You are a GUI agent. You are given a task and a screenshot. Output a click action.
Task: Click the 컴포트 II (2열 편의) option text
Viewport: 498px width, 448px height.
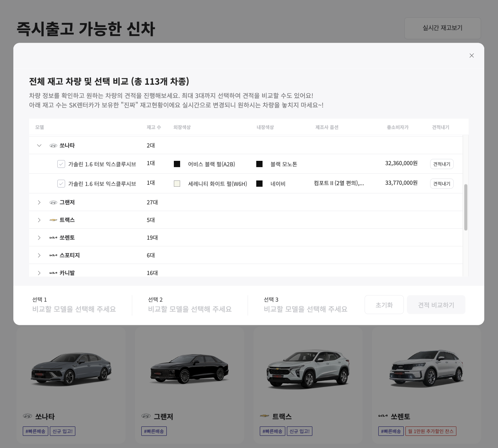click(339, 183)
